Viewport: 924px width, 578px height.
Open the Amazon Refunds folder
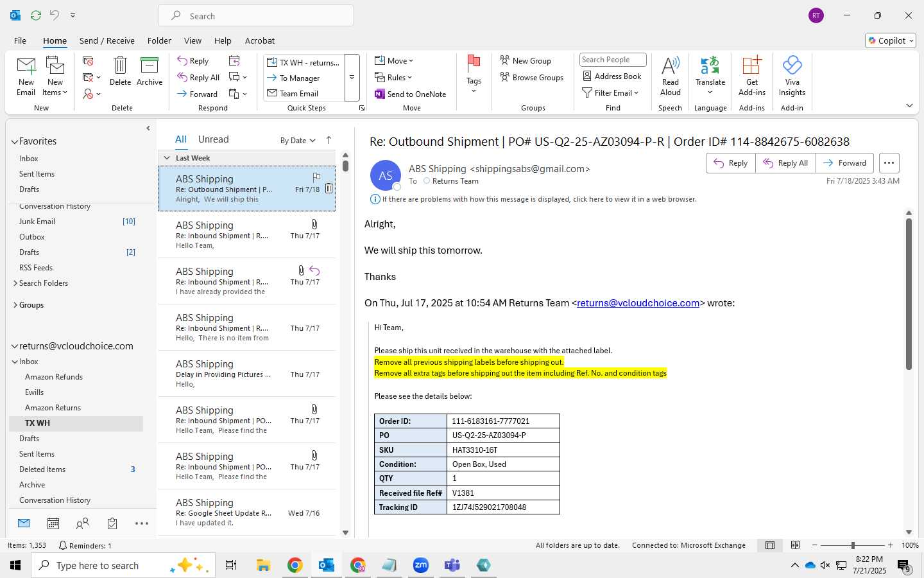tap(54, 377)
